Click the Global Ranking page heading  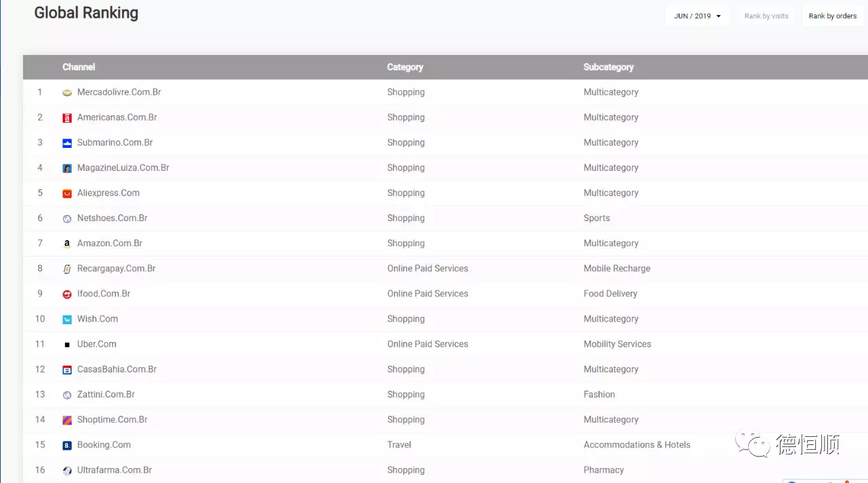(x=86, y=13)
